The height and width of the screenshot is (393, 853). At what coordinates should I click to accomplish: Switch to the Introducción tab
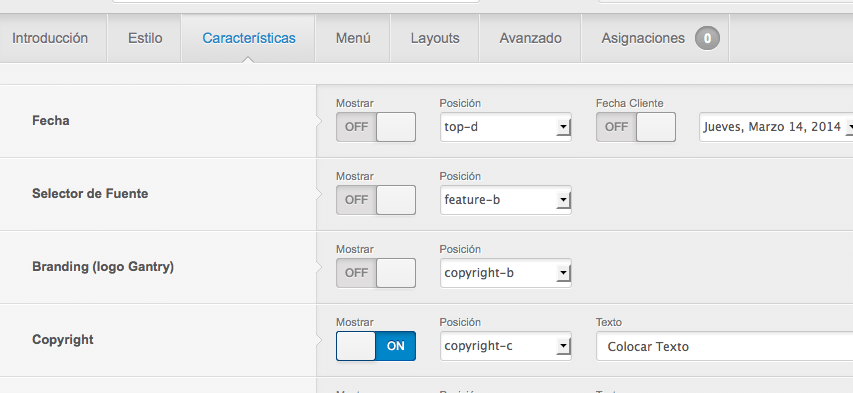[x=50, y=38]
